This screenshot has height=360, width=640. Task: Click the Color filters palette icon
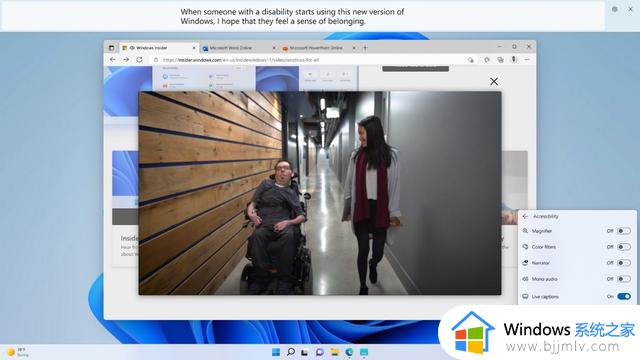click(x=525, y=247)
